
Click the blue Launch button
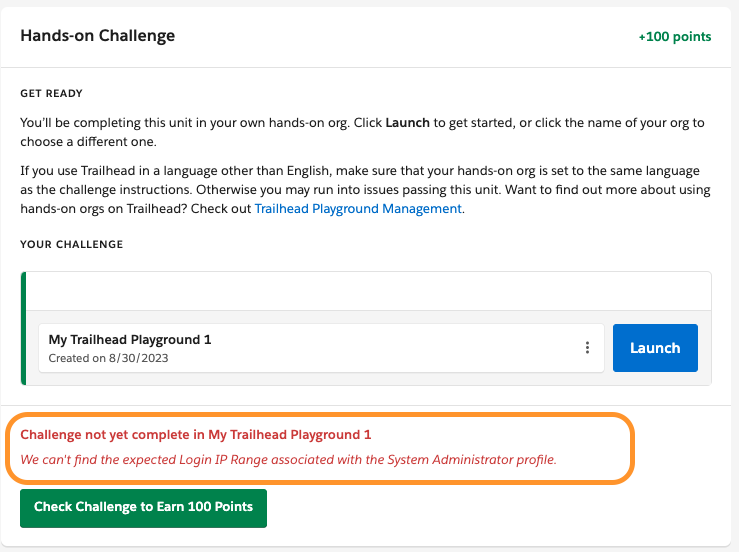pos(654,348)
